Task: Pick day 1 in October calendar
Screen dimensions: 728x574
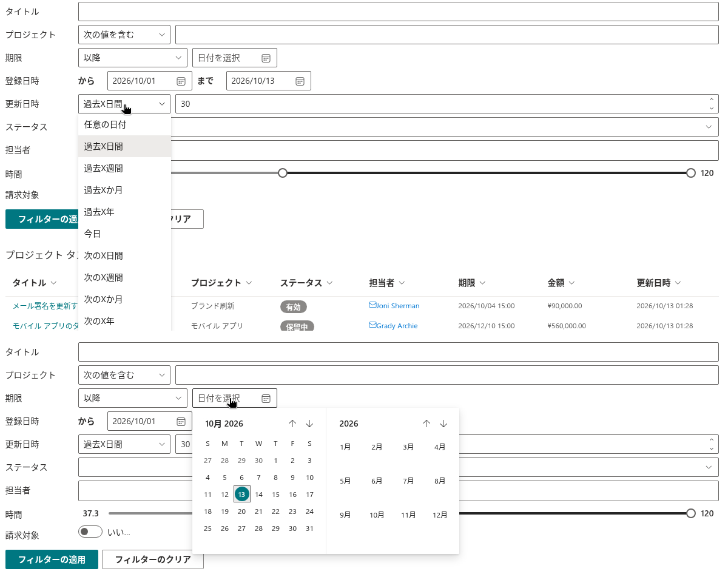Action: point(275,461)
